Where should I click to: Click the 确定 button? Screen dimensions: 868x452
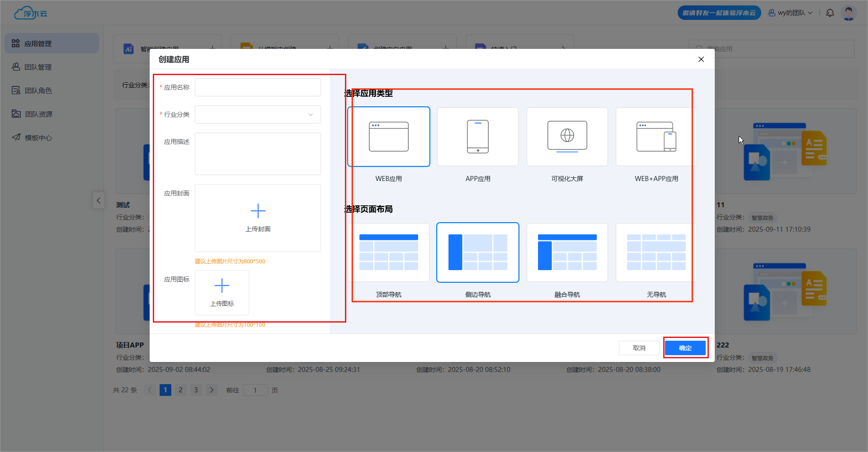pyautogui.click(x=685, y=348)
